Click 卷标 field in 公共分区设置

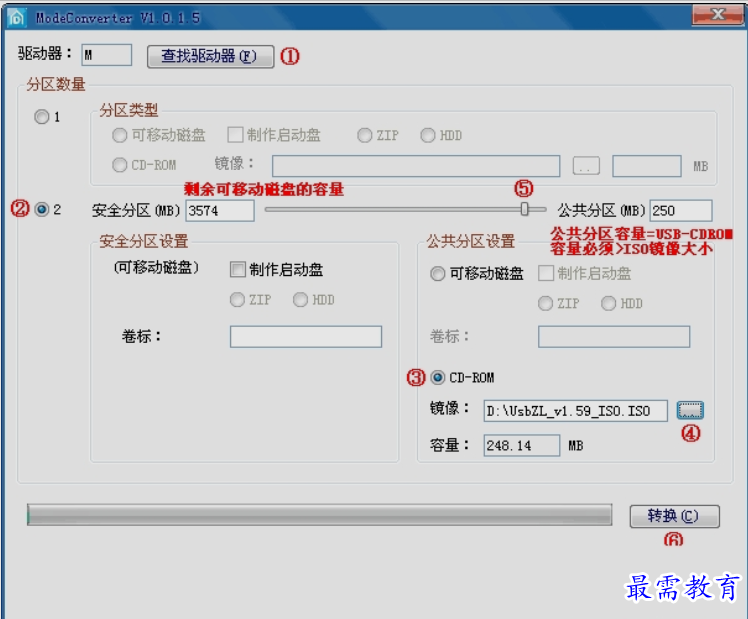(x=614, y=337)
